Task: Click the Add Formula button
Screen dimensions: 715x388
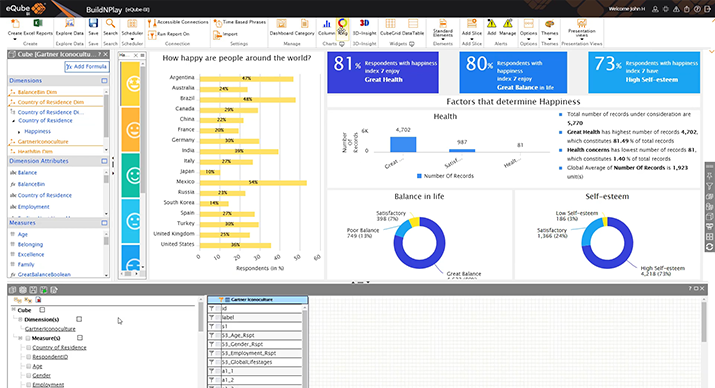Action: click(x=86, y=67)
